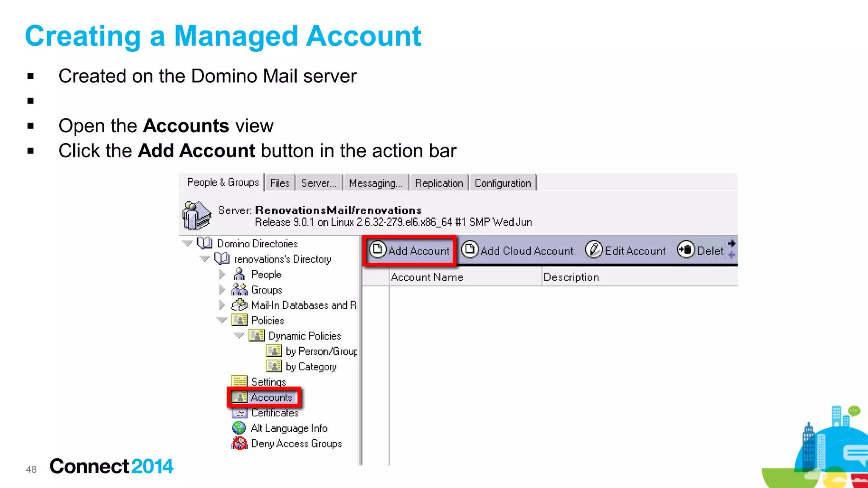Click the Edit Account pencil icon
The width and height of the screenshot is (868, 488).
593,250
